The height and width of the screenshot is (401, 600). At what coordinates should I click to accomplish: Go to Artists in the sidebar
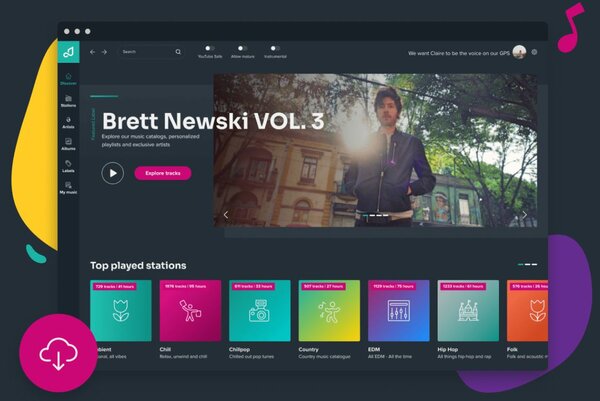pos(68,121)
